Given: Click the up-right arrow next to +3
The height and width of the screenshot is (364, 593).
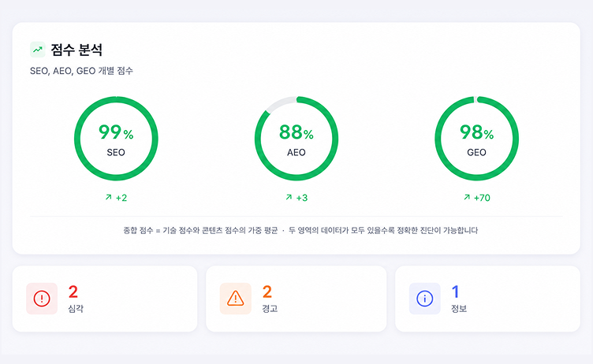Looking at the screenshot, I should tap(289, 197).
